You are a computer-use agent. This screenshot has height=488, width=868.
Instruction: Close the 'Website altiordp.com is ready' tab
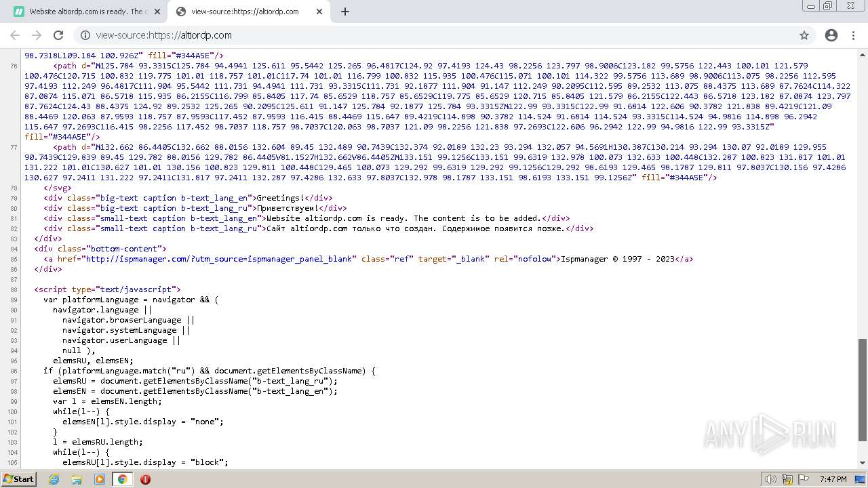click(x=157, y=12)
